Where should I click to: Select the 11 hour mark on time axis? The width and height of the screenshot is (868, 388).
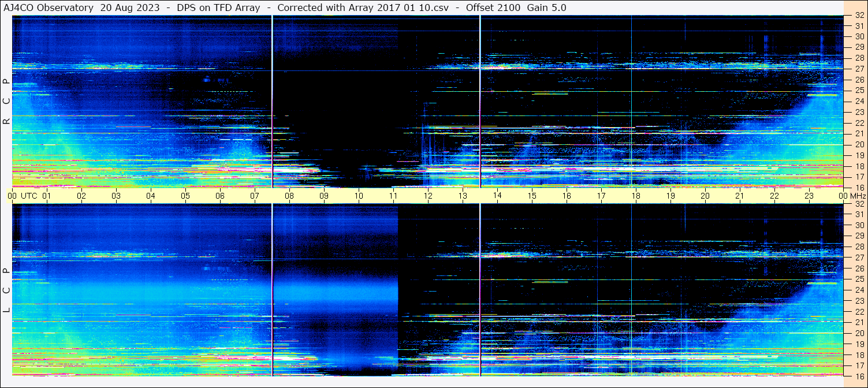pyautogui.click(x=393, y=196)
